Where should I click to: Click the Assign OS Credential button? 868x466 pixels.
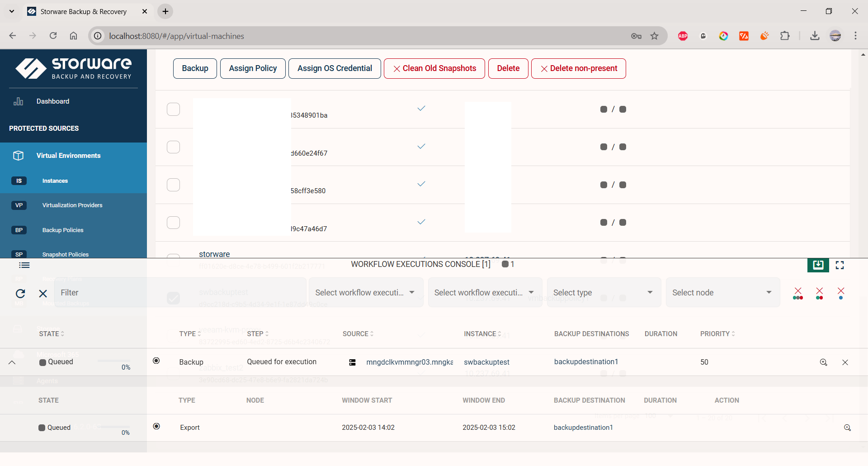[x=335, y=68]
